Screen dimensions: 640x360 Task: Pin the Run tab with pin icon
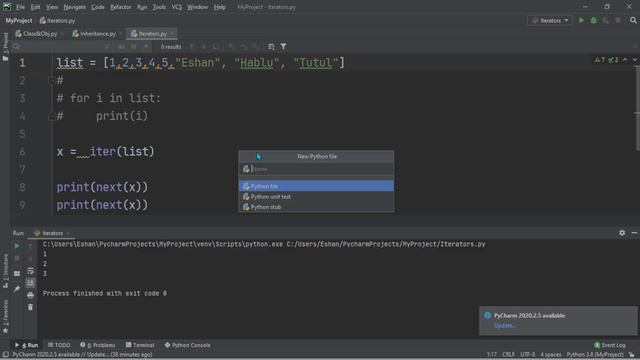[x=17, y=289]
